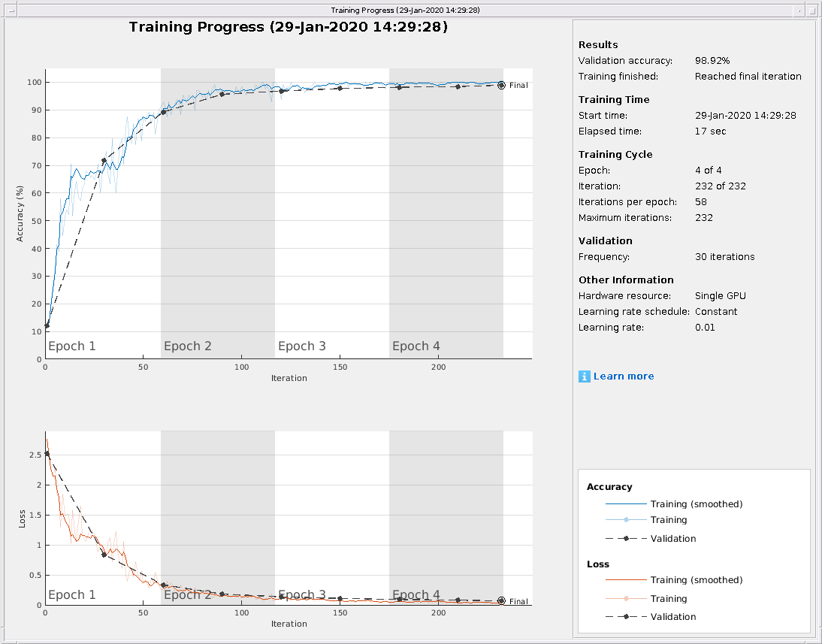
Task: Click the Final marker on the accuracy plot
Action: pos(501,85)
